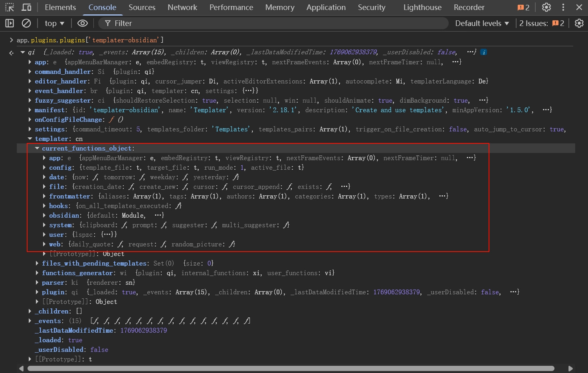Open the DevTools three-dot menu
The width and height of the screenshot is (588, 373).
coord(563,7)
